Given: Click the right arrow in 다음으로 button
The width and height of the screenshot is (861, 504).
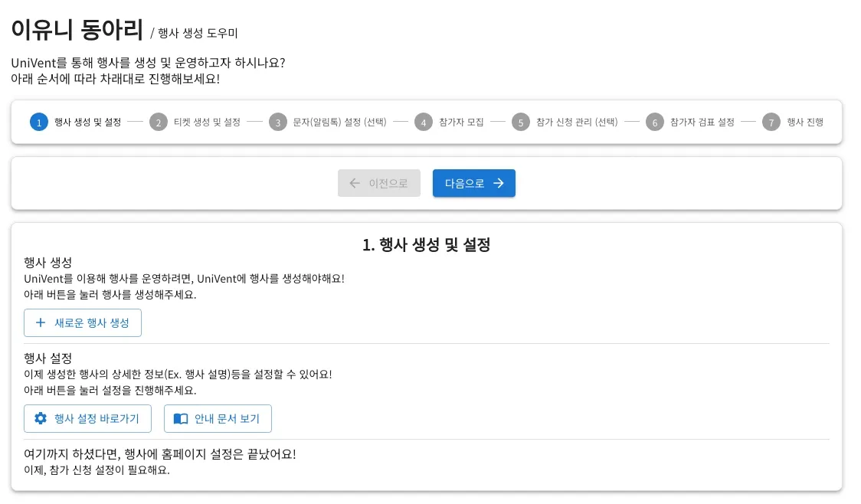Looking at the screenshot, I should coord(499,183).
